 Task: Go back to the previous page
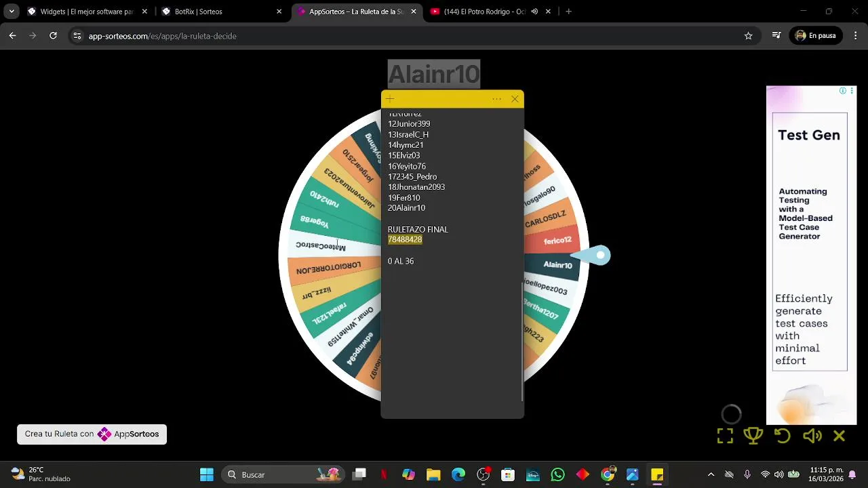pyautogui.click(x=12, y=36)
